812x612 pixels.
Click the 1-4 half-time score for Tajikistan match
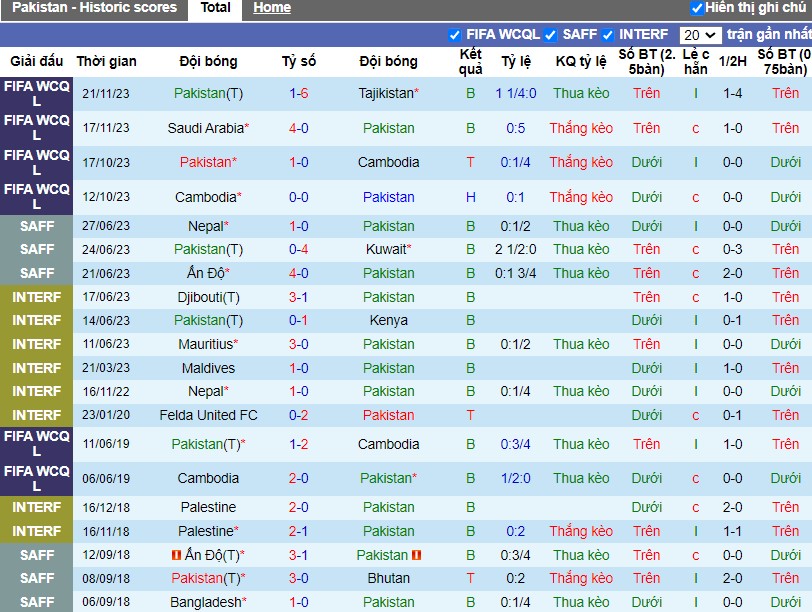click(733, 94)
